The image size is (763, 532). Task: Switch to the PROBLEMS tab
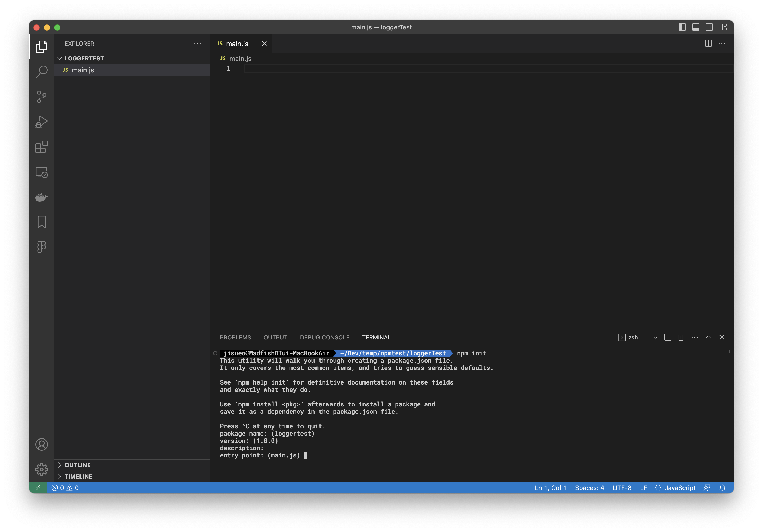[x=235, y=337]
